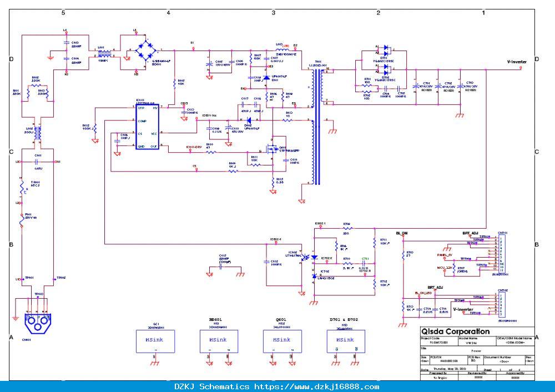Click the HSink box under BD601 heading

tap(219, 341)
